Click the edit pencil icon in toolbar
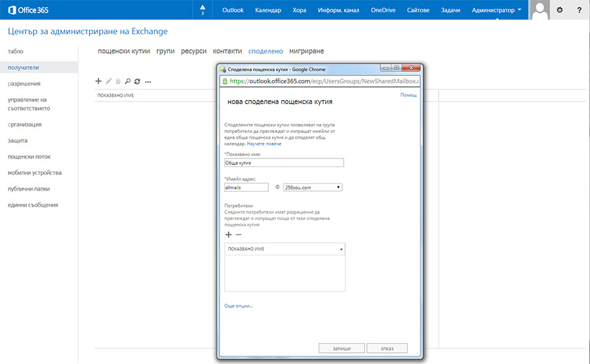Image resolution: width=590 pixels, height=364 pixels. click(x=108, y=81)
